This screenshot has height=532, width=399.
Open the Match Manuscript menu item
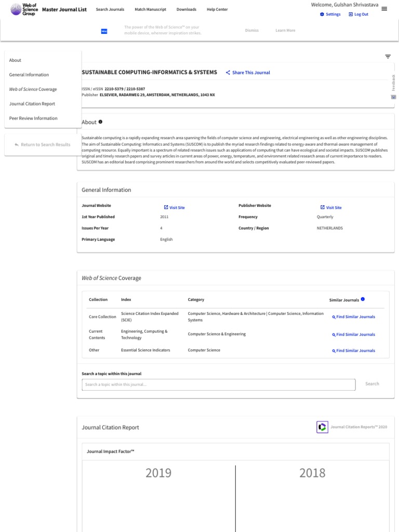tap(150, 9)
